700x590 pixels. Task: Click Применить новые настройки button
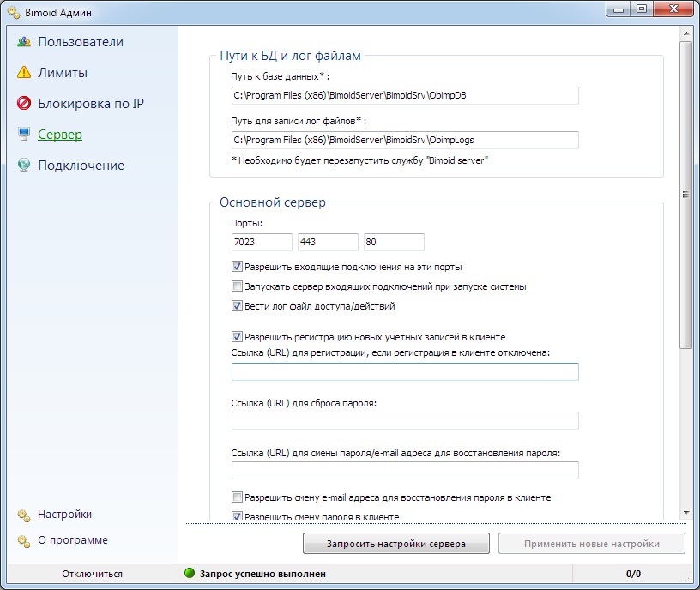592,543
